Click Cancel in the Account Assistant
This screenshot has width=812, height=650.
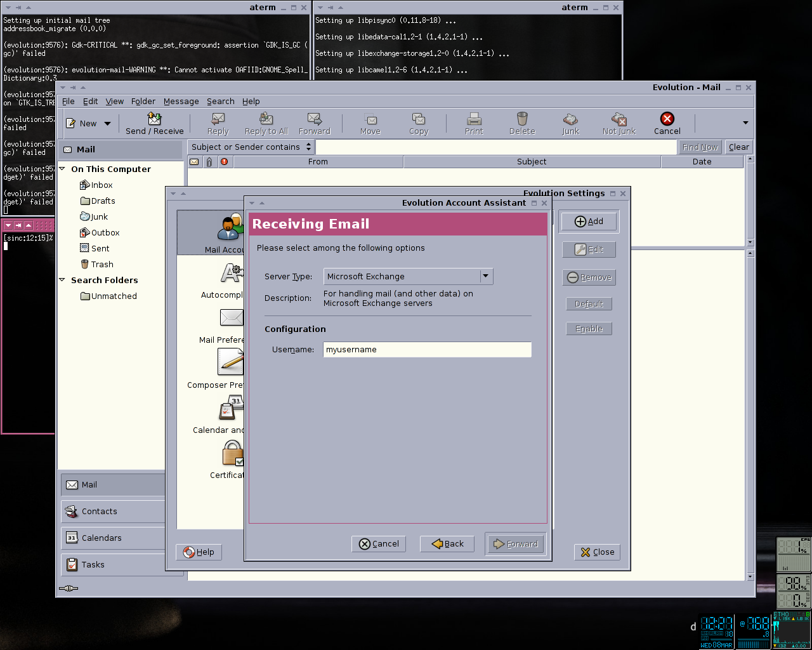(379, 544)
